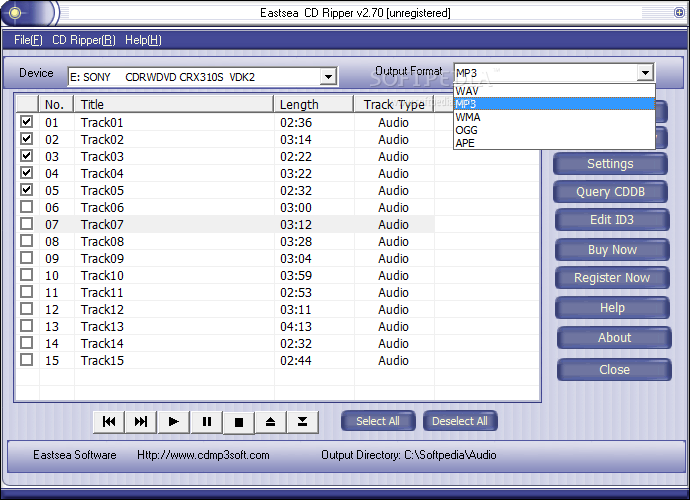690x500 pixels.
Task: Click the next track playback button
Action: click(x=141, y=422)
